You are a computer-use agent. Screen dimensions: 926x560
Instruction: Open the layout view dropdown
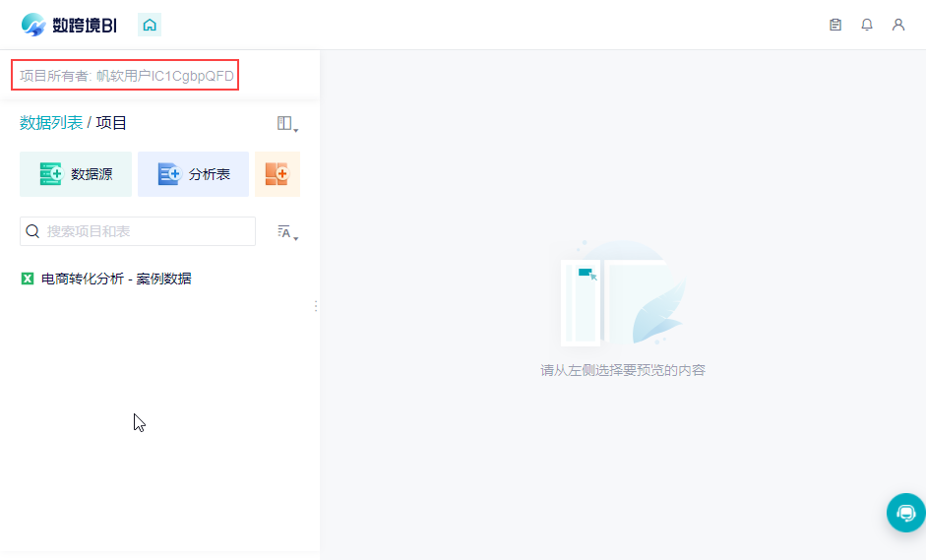click(287, 123)
